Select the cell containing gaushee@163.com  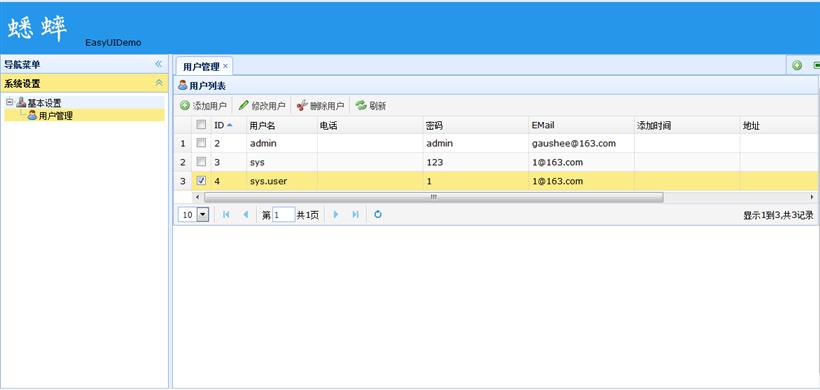tap(581, 143)
